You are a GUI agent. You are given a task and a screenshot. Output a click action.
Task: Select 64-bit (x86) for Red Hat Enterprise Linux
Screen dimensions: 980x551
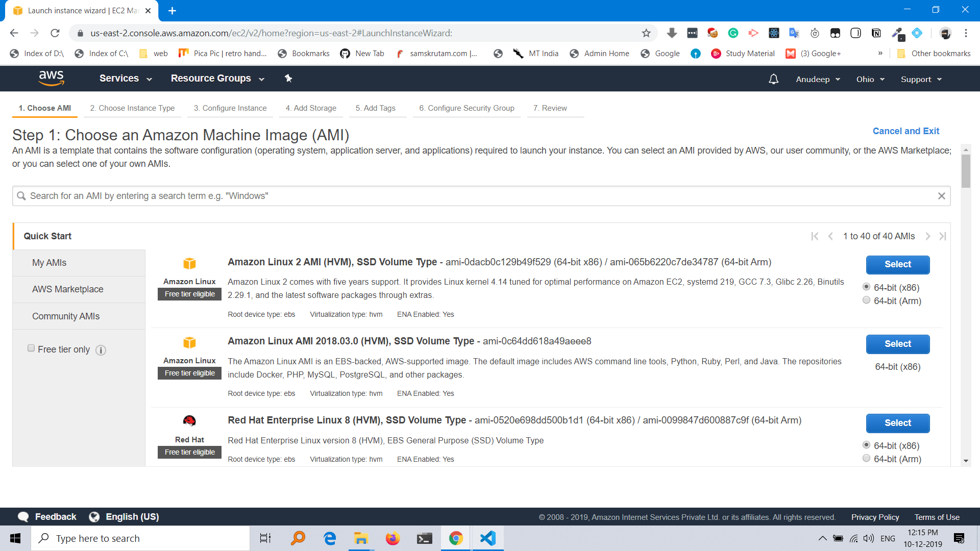pyautogui.click(x=866, y=445)
